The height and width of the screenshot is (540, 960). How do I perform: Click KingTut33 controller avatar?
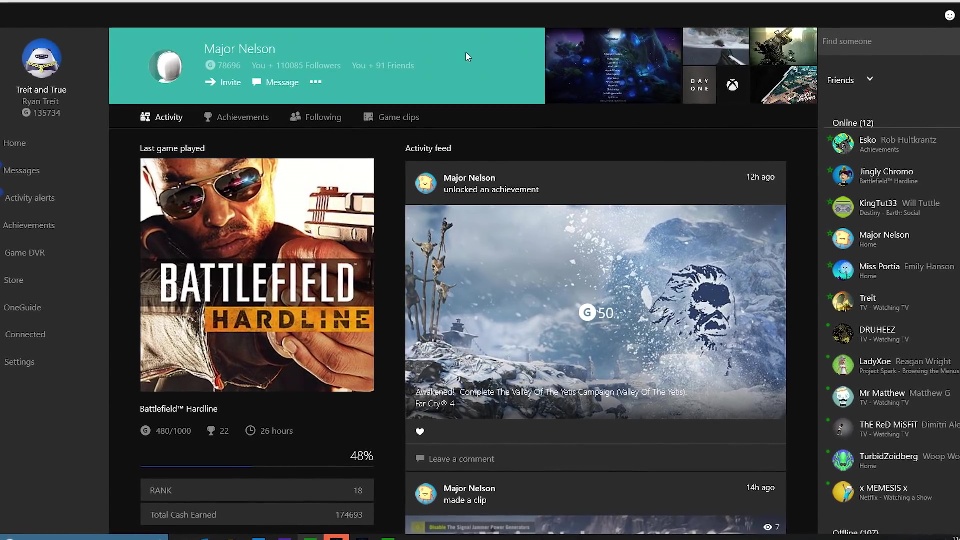pyautogui.click(x=843, y=207)
